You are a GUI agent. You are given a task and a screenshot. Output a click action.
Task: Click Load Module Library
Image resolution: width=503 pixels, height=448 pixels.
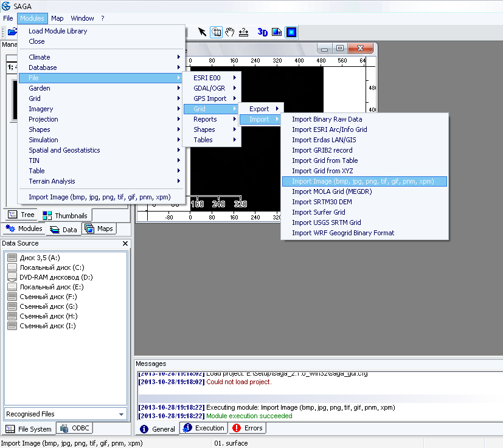point(58,31)
